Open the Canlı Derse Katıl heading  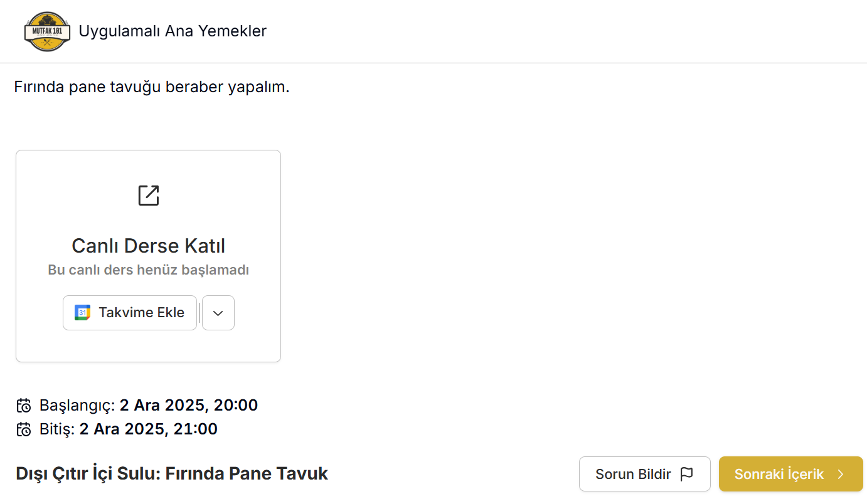148,245
